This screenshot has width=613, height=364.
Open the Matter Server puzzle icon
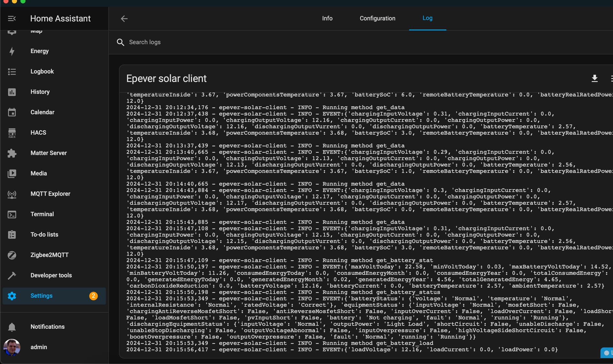point(12,153)
